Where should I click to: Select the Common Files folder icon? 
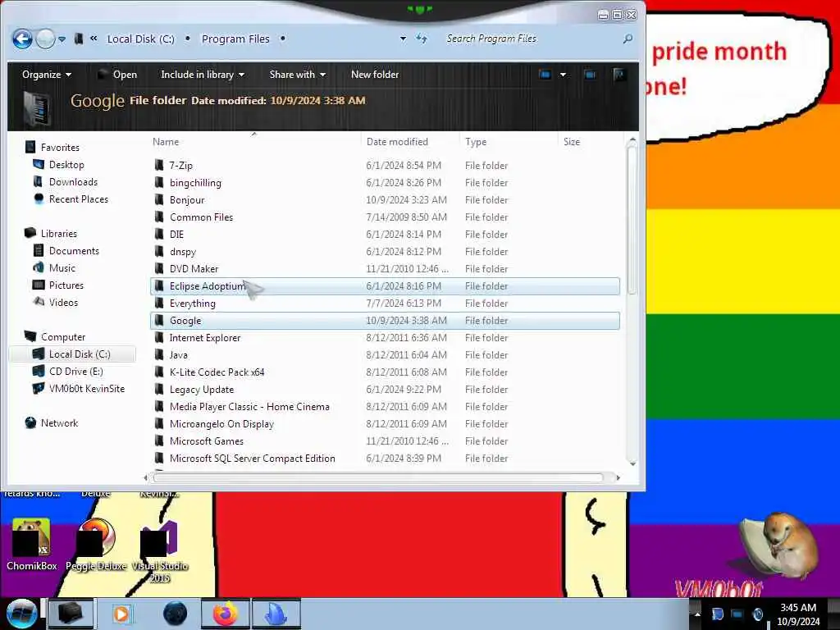point(159,217)
